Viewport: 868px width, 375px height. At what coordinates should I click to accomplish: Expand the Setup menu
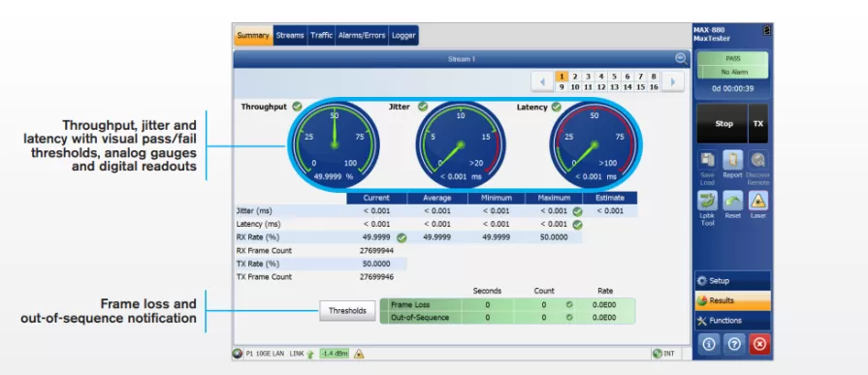pyautogui.click(x=732, y=280)
